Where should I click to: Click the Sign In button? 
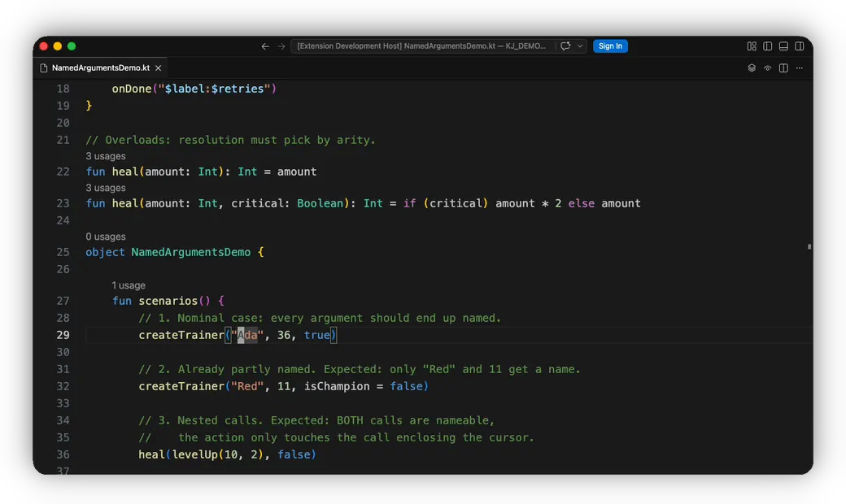click(609, 46)
